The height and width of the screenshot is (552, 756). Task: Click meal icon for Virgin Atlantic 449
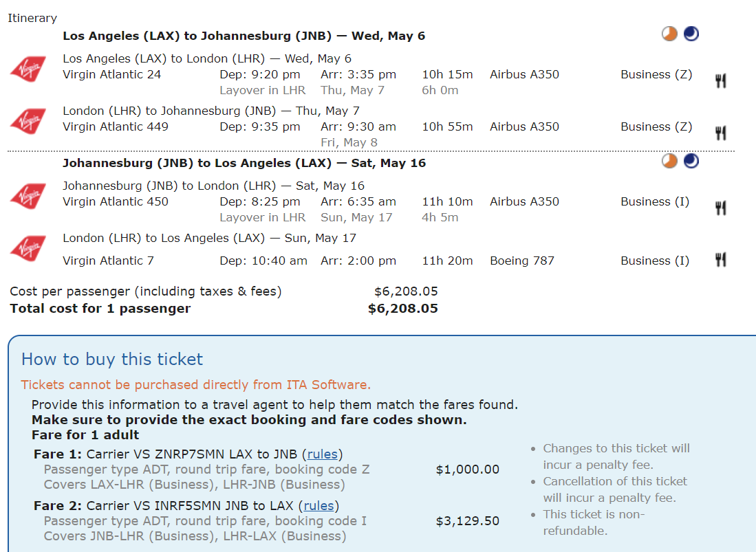pos(720,133)
